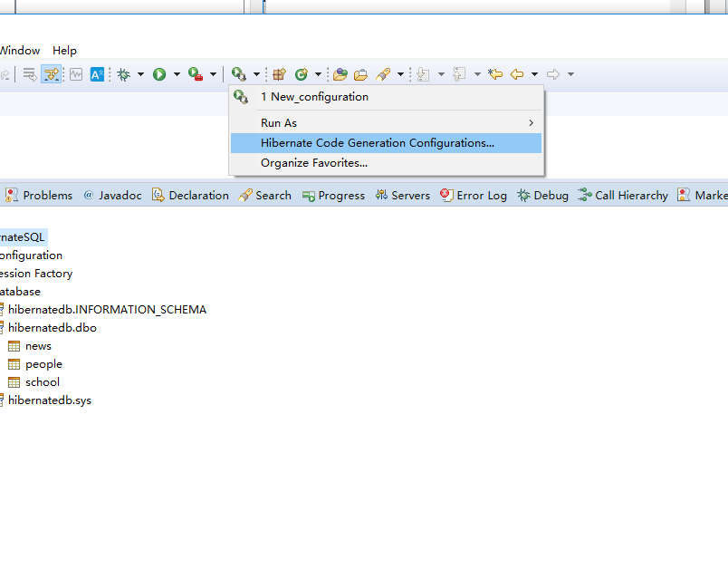Switch to the Problems tab
Image resolution: width=728 pixels, height=588 pixels.
pyautogui.click(x=39, y=196)
